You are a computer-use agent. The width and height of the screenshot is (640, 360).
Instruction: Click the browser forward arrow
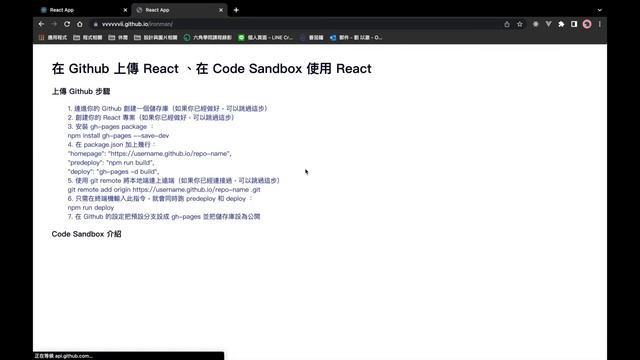coord(54,24)
